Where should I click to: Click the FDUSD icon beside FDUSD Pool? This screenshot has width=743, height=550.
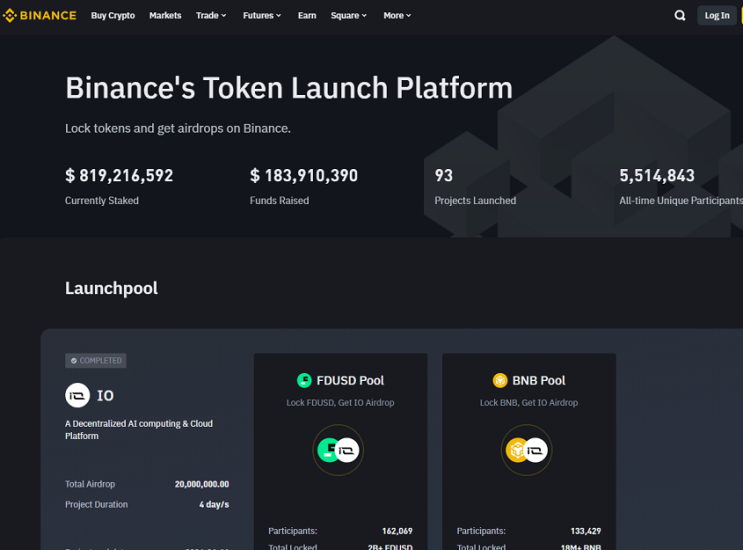coord(304,380)
